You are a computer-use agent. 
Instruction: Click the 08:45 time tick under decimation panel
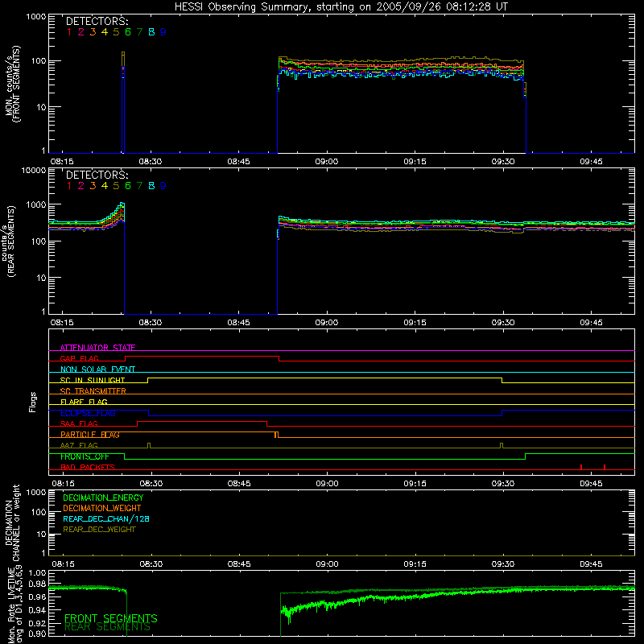tap(239, 564)
